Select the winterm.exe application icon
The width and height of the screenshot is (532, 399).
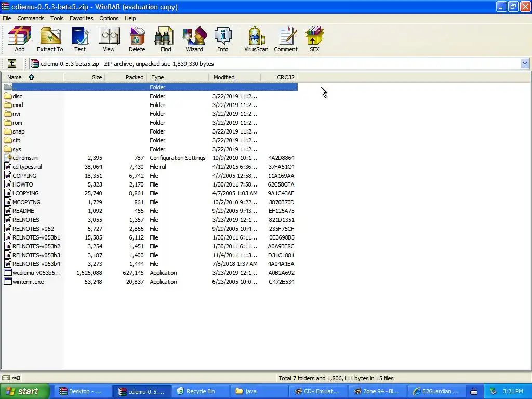click(7, 281)
